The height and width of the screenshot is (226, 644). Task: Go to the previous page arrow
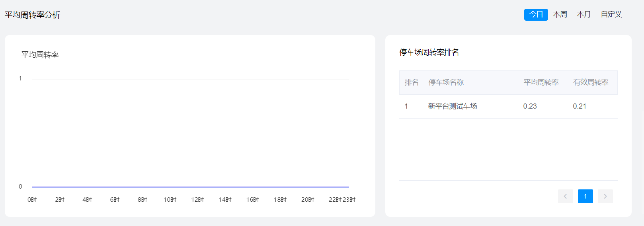click(565, 196)
